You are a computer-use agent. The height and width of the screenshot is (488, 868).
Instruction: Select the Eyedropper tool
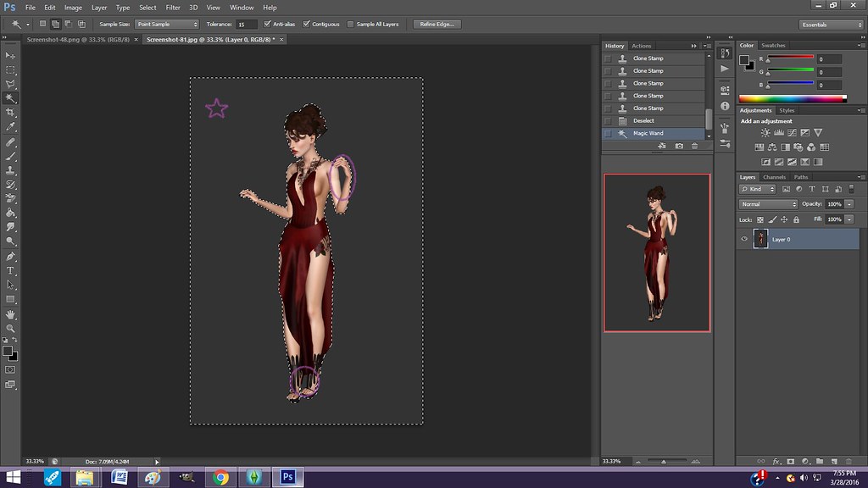(11, 126)
